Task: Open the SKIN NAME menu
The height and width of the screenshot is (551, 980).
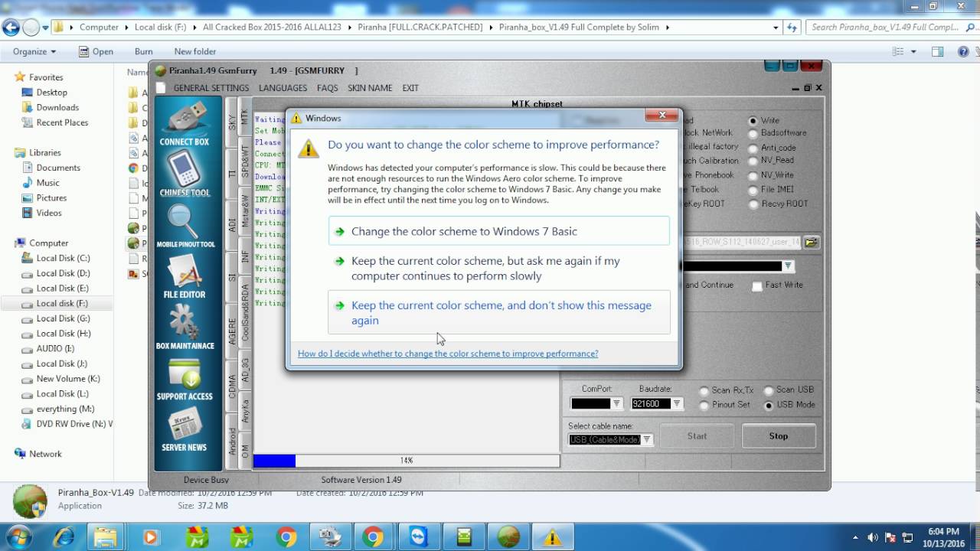Action: coord(370,88)
